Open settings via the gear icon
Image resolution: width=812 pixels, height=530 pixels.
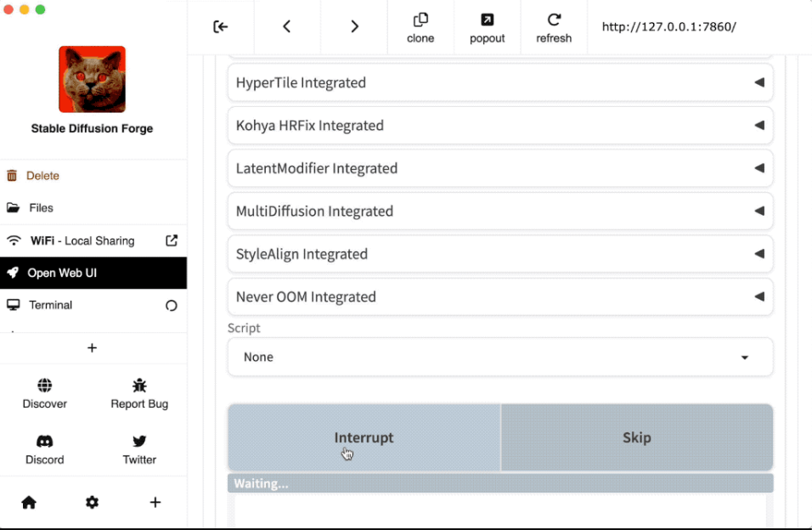tap(92, 502)
